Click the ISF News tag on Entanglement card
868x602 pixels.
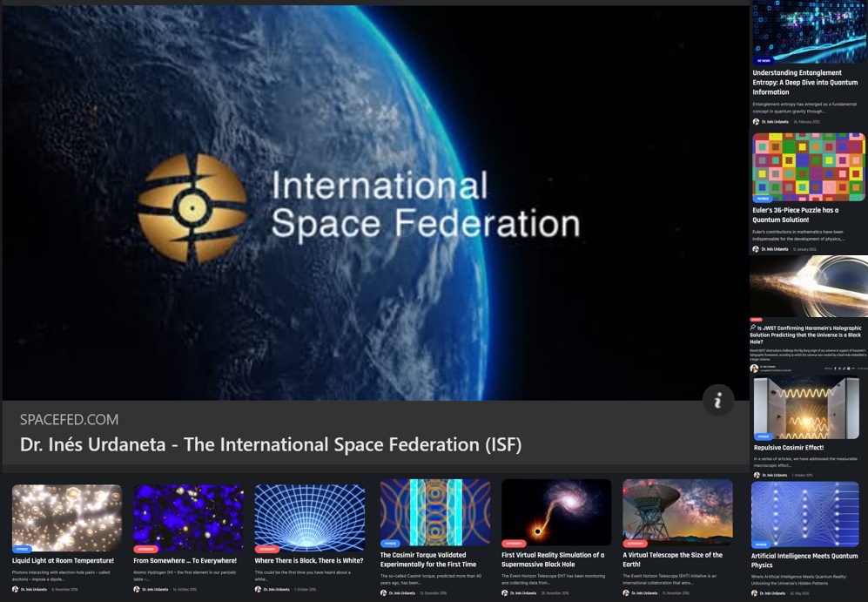(x=764, y=61)
